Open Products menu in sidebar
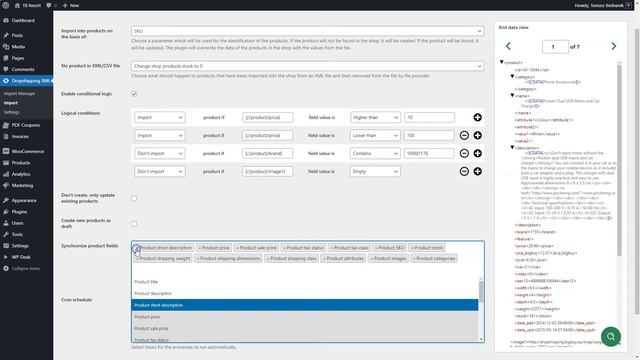Viewport: 640px width, 360px height. (x=21, y=163)
